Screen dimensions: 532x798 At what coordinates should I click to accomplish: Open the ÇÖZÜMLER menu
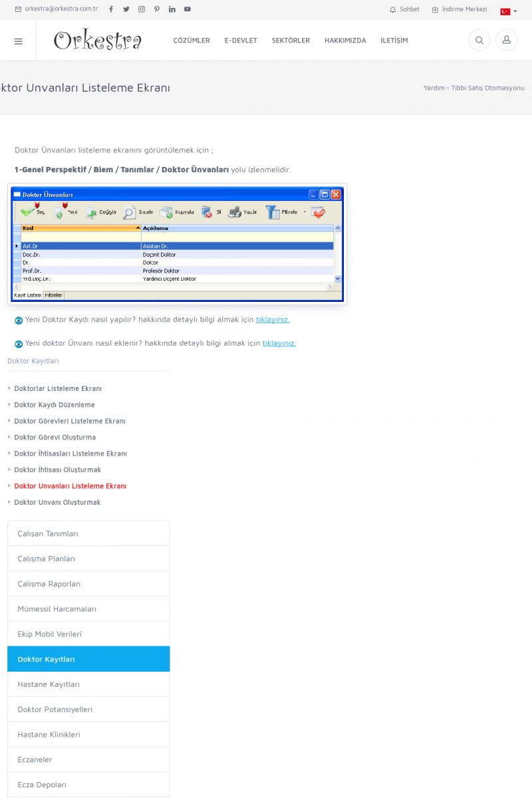coord(192,41)
